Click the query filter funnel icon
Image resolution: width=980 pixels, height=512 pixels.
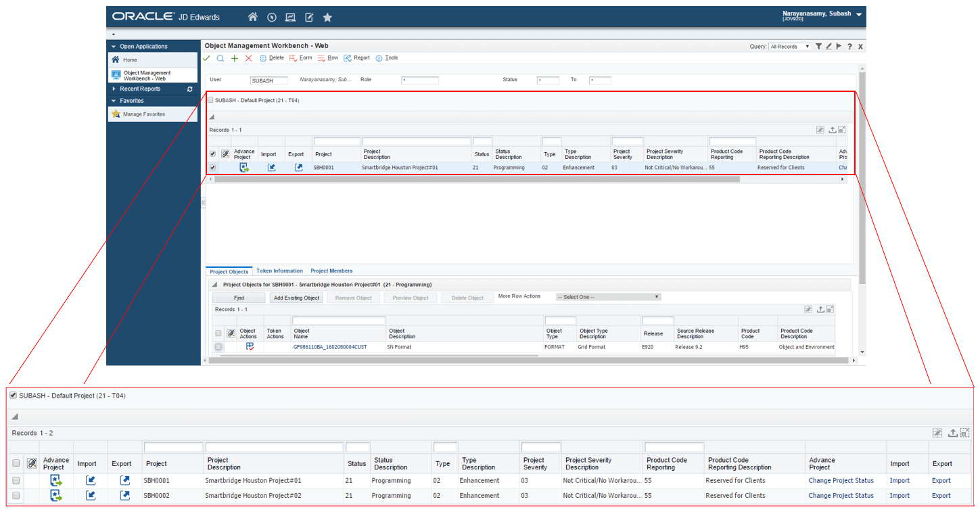(818, 47)
